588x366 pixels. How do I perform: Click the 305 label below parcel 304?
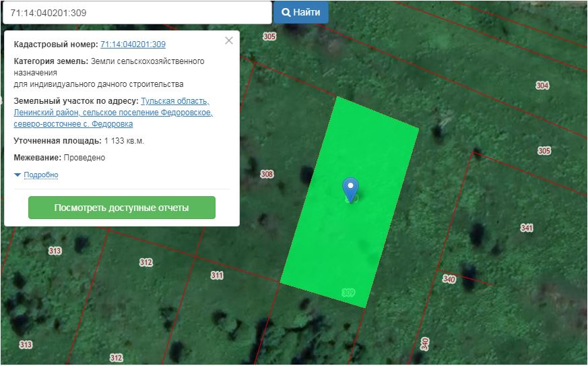point(544,151)
